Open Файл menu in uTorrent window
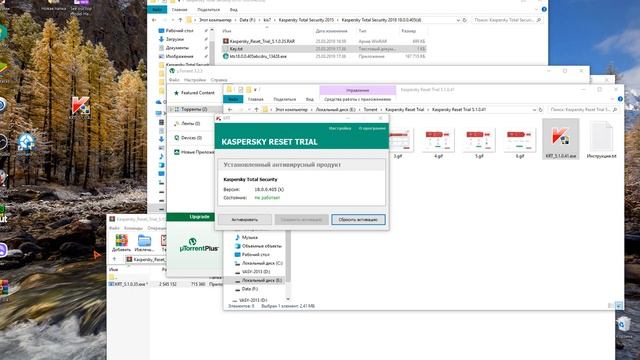This screenshot has height=360, width=640. point(174,80)
